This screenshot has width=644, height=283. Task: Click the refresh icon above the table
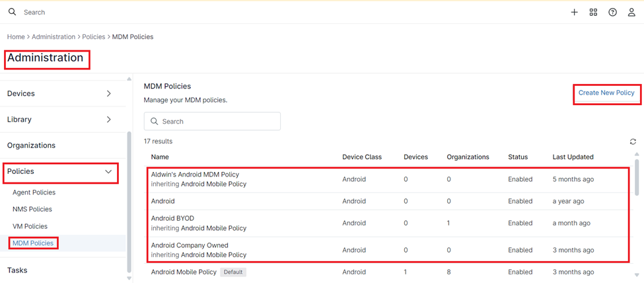click(x=633, y=141)
